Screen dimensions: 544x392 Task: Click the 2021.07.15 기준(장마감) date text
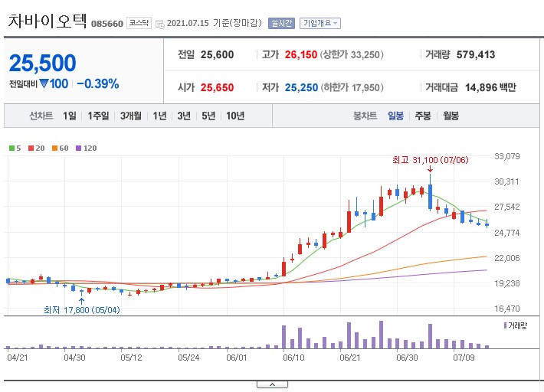coord(214,23)
